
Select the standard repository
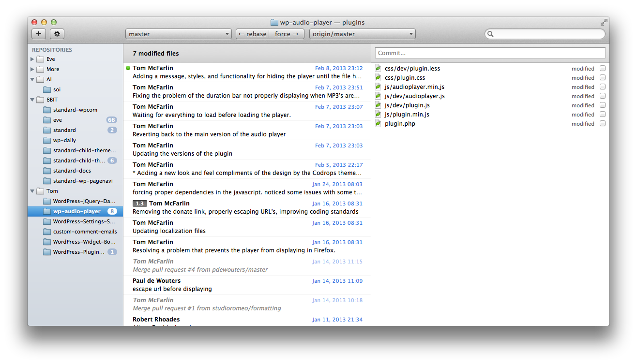(75, 130)
